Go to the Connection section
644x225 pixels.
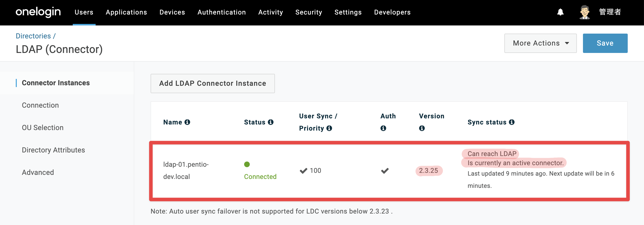(x=40, y=105)
